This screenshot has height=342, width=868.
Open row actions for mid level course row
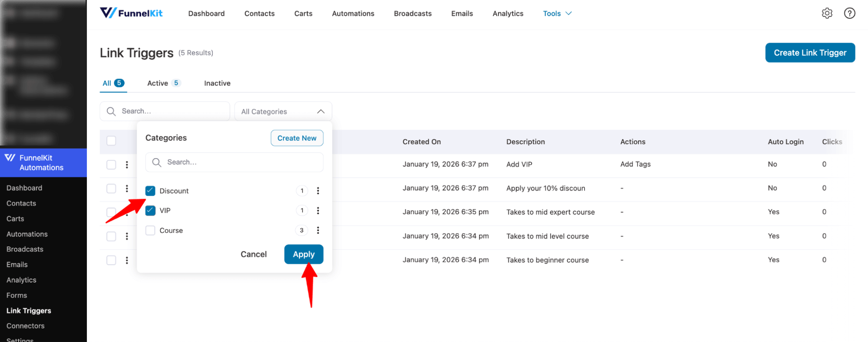[x=127, y=236]
